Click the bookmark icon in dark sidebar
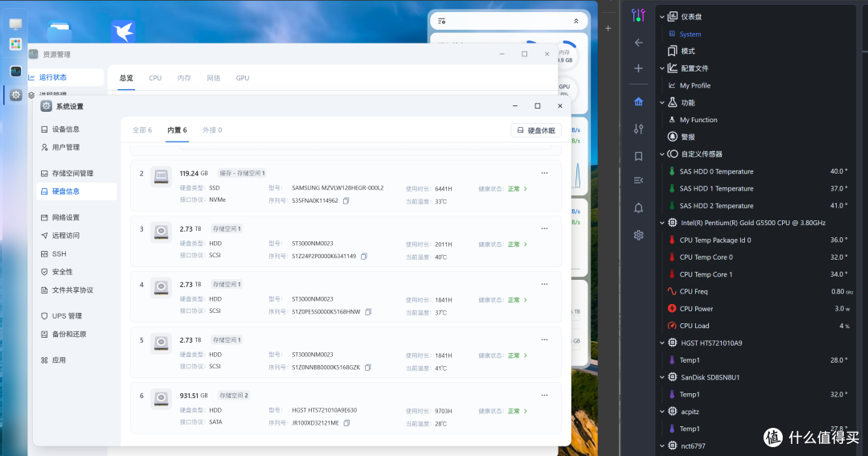Viewport: 868px width, 456px height. point(638,156)
